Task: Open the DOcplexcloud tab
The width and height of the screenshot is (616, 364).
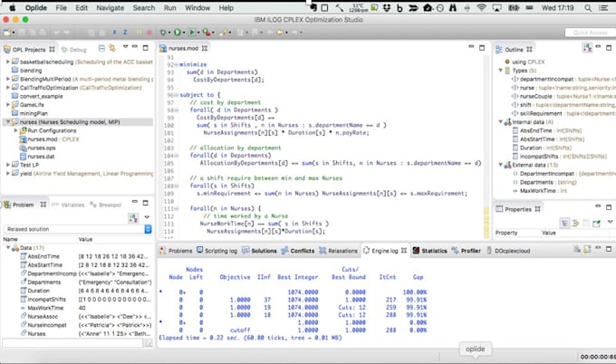Action: point(508,251)
